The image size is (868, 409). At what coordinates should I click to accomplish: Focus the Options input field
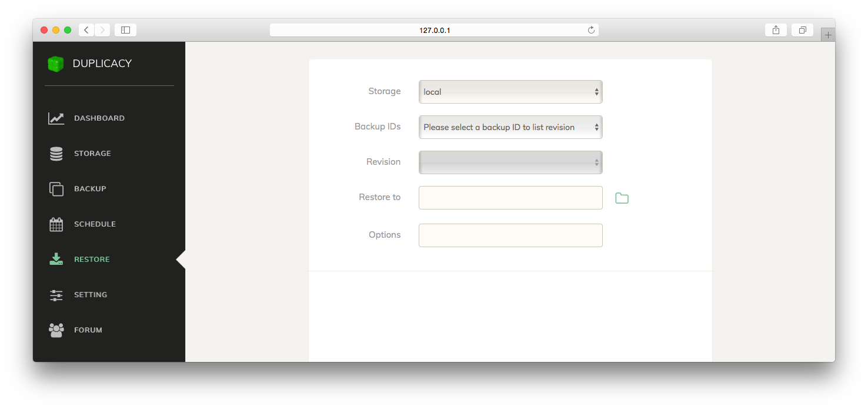510,235
